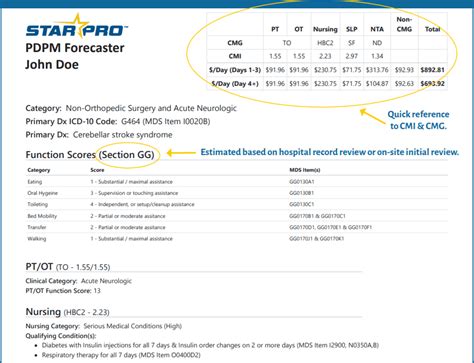Click the "Nursing (HBC2 - 2.23)" heading
The width and height of the screenshot is (474, 363).
[67, 312]
